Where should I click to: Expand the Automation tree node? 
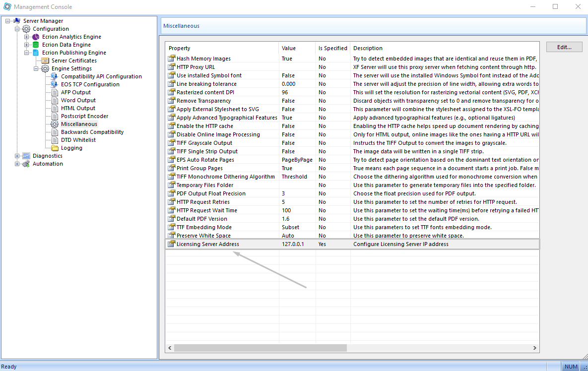click(x=17, y=164)
